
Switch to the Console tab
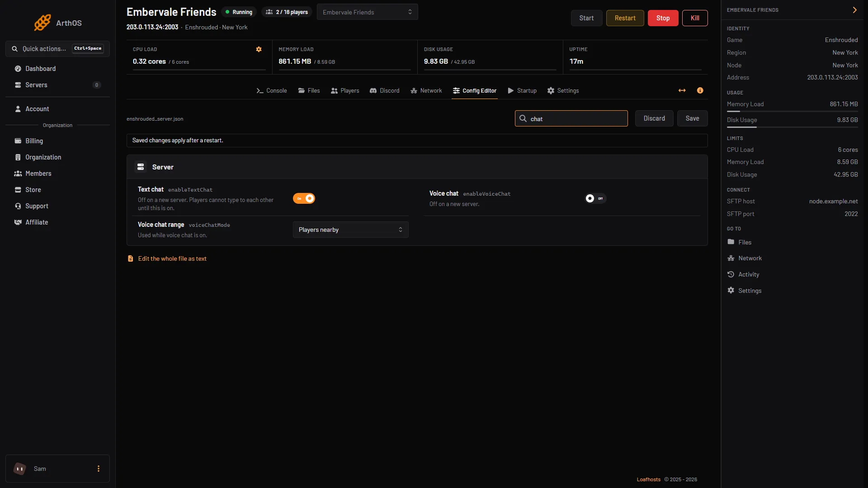(x=272, y=91)
